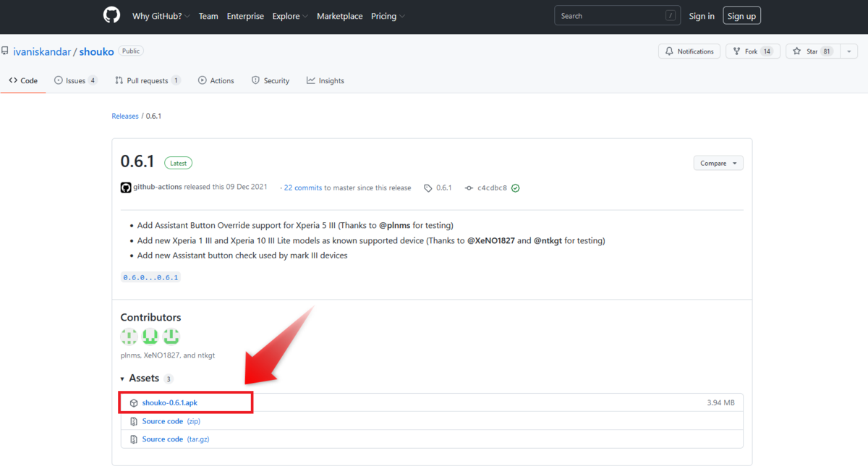The image size is (868, 469).
Task: Download Source code (tar.gz)
Action: pyautogui.click(x=176, y=439)
